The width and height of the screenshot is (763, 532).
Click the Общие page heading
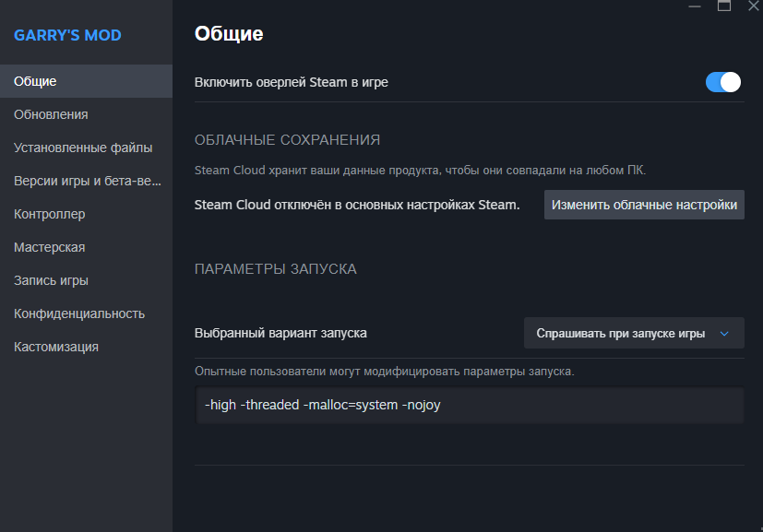pyautogui.click(x=229, y=34)
